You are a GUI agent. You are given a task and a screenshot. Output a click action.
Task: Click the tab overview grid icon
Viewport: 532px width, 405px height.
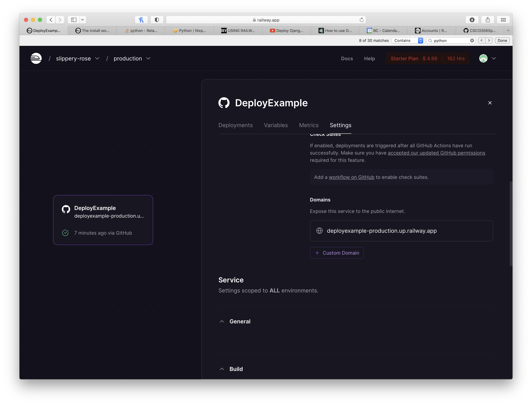(503, 20)
